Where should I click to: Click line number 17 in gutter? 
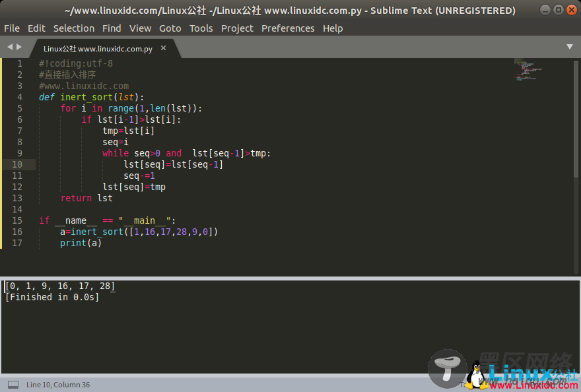(x=17, y=243)
